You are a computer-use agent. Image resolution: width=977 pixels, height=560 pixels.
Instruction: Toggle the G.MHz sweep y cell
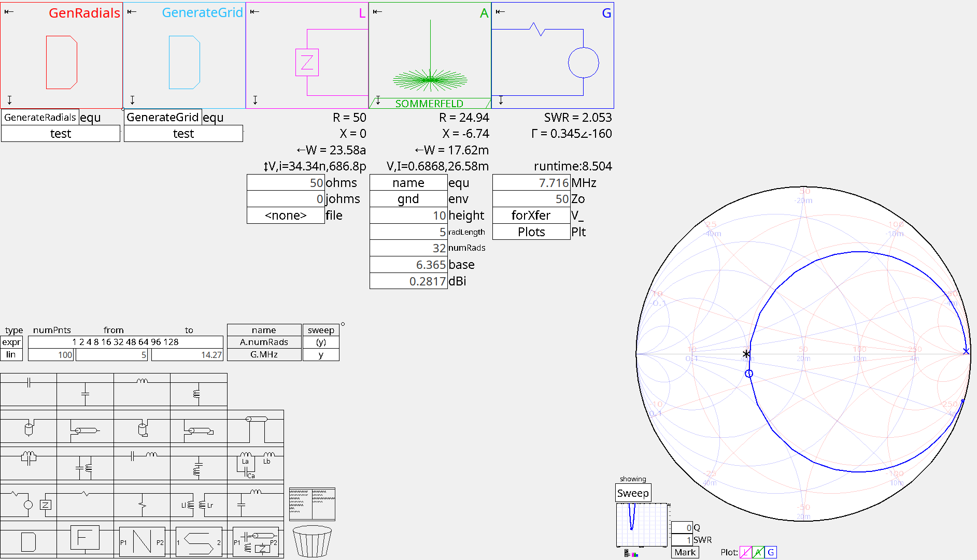pos(321,355)
